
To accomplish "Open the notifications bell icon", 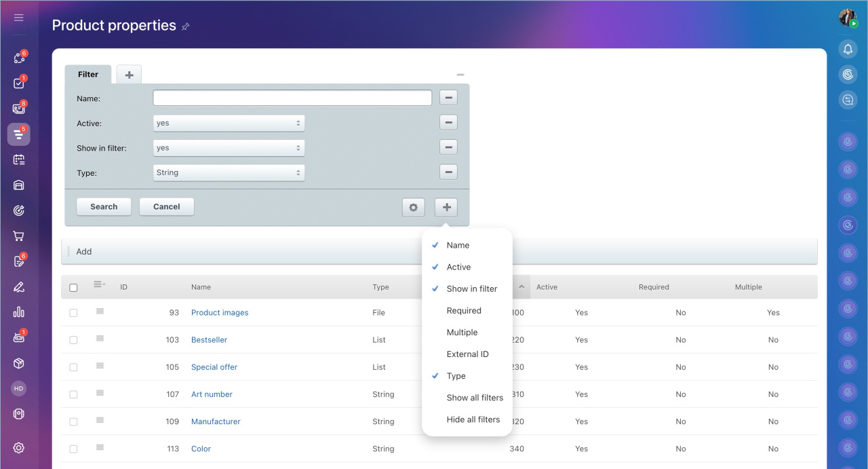I will pos(848,49).
